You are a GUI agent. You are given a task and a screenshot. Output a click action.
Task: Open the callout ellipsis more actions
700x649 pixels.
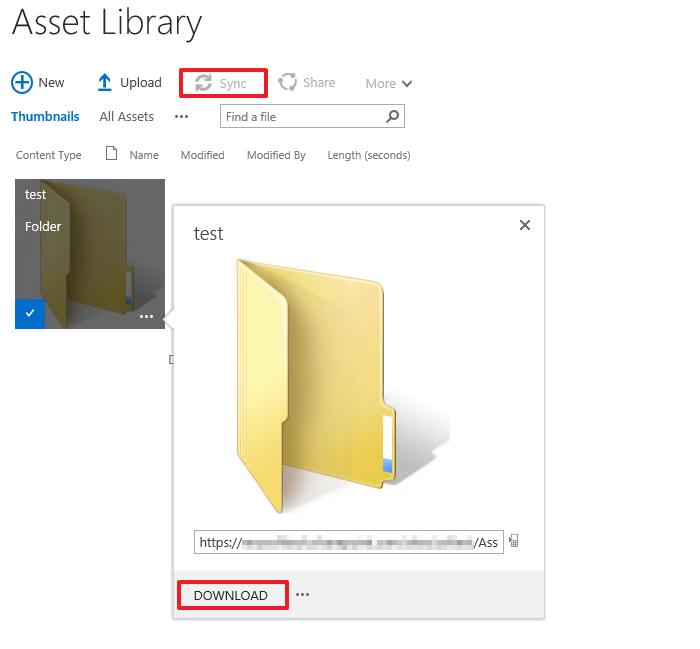302,595
